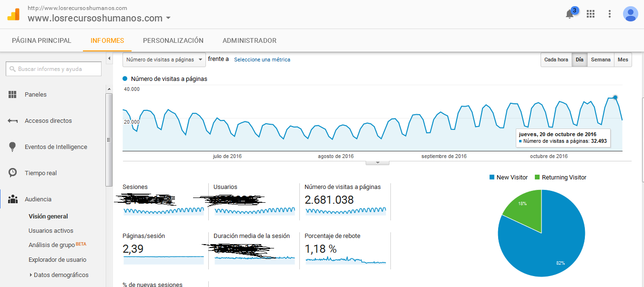Image resolution: width=644 pixels, height=287 pixels.
Task: Open the Número de visitas a páginas dropdown
Action: [x=164, y=59]
